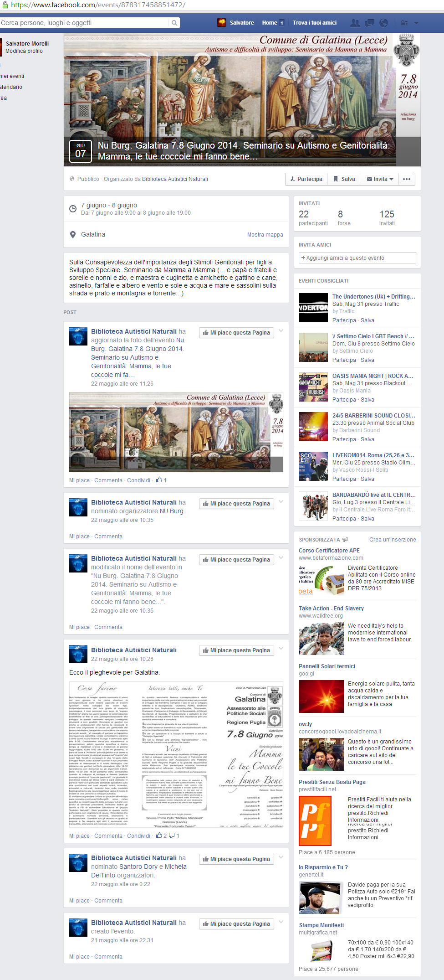Open the privacy shortcuts lock icon
This screenshot has height=980, width=444.
point(404,23)
